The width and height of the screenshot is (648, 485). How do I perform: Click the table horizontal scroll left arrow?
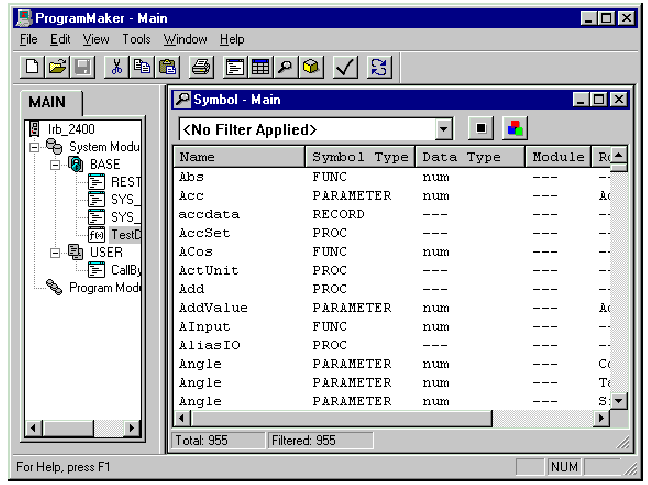181,418
